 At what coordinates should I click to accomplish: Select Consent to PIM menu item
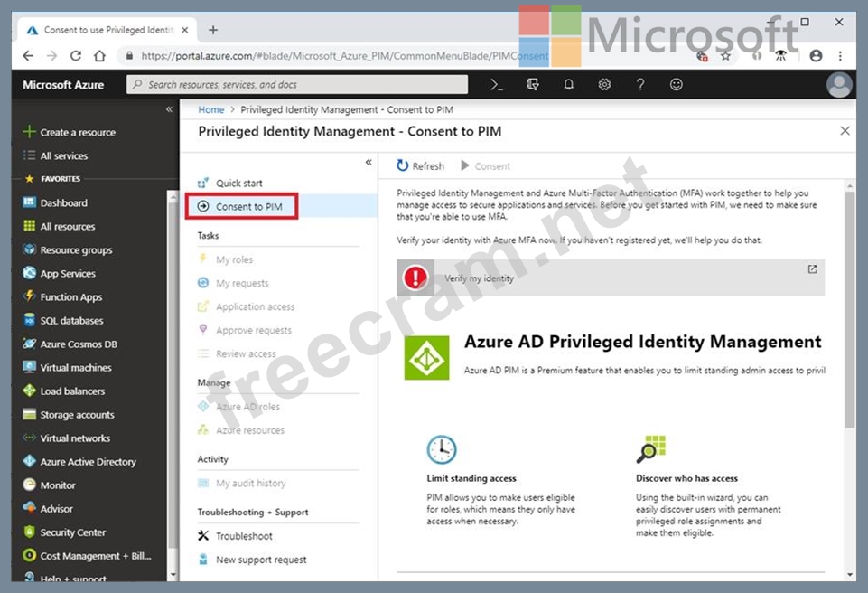pyautogui.click(x=248, y=207)
